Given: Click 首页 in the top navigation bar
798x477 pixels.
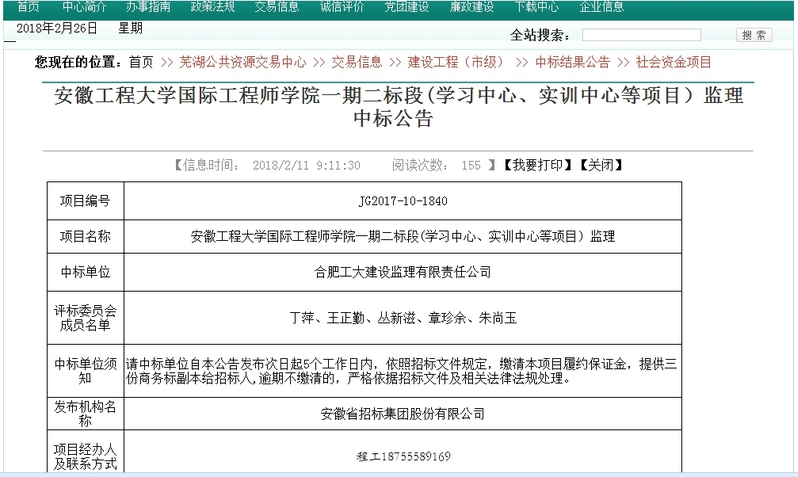Looking at the screenshot, I should pos(27,6).
